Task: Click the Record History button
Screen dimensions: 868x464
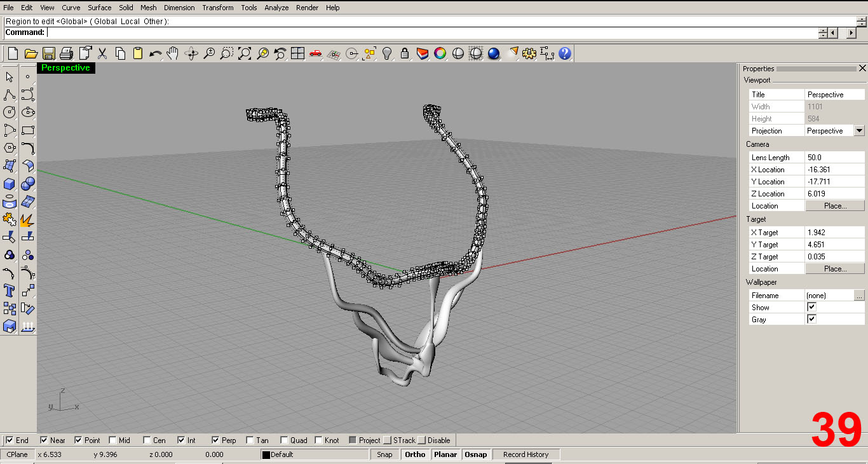Action: tap(526, 454)
